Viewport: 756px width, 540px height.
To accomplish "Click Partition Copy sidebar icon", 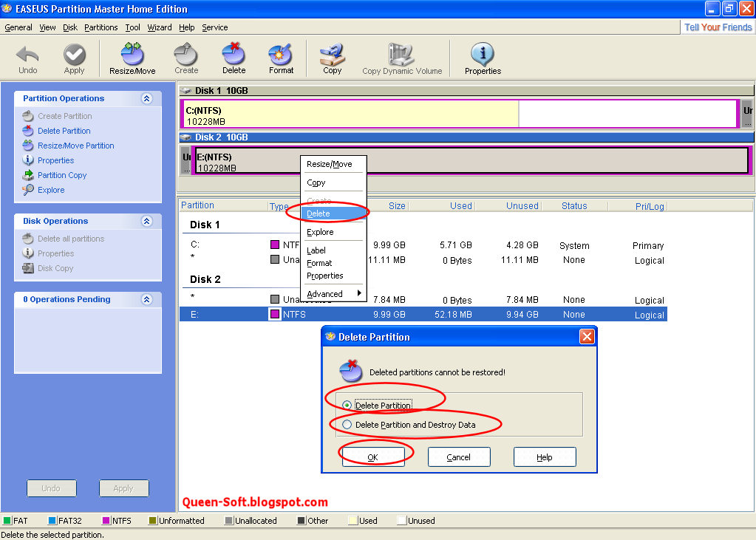I will 28,175.
